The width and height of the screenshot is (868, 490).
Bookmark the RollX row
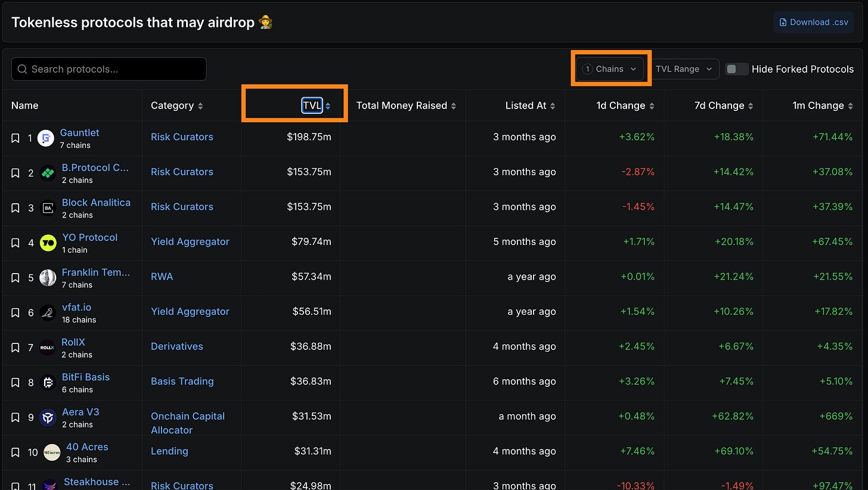[x=15, y=348]
